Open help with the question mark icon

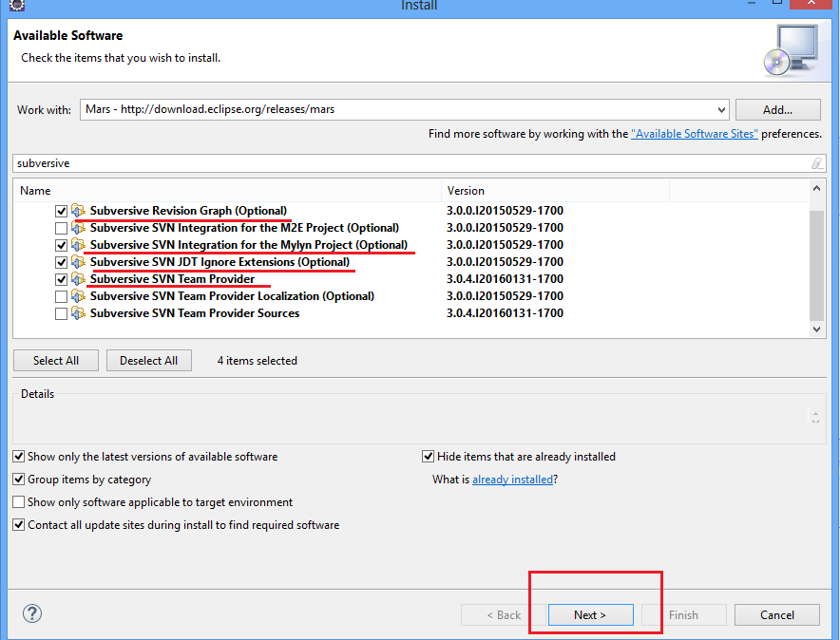32,613
